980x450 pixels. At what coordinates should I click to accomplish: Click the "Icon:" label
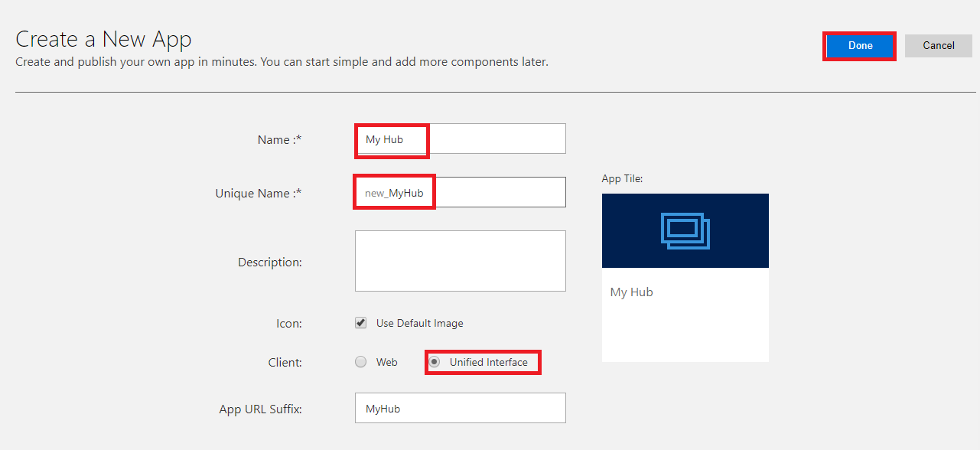289,324
